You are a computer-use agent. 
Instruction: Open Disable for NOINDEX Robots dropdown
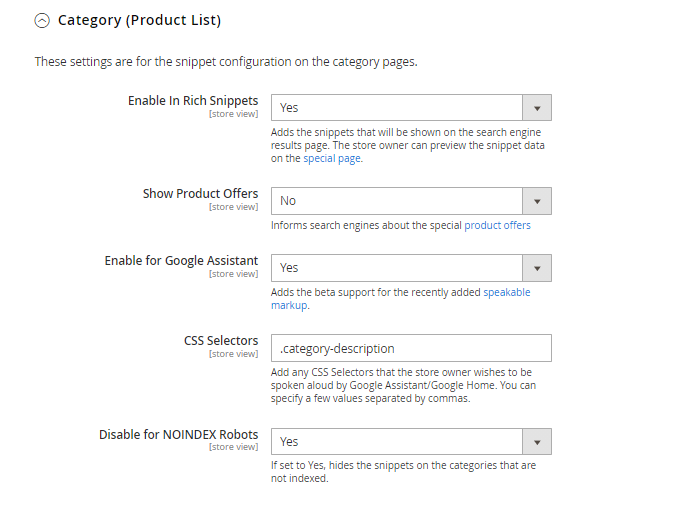(398, 442)
